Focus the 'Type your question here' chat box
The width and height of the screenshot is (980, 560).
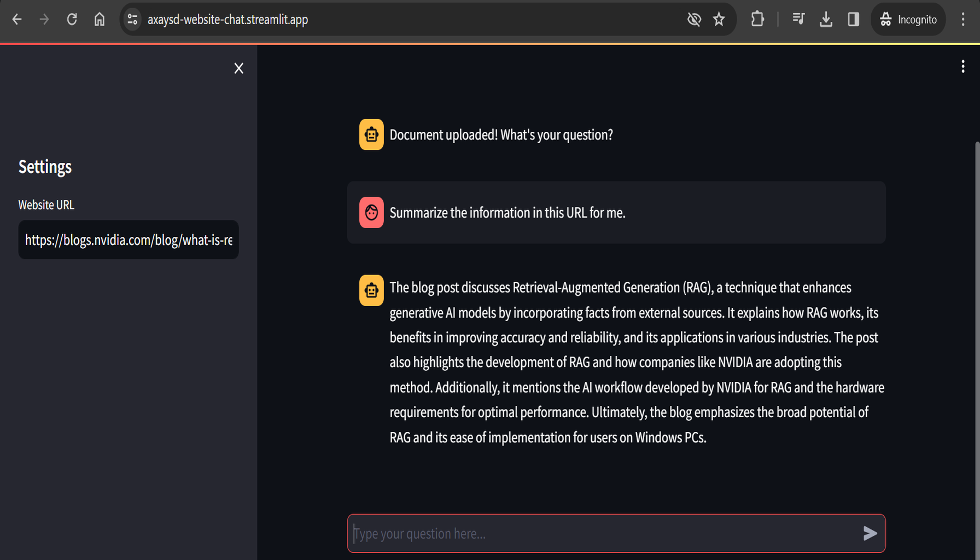[602, 533]
